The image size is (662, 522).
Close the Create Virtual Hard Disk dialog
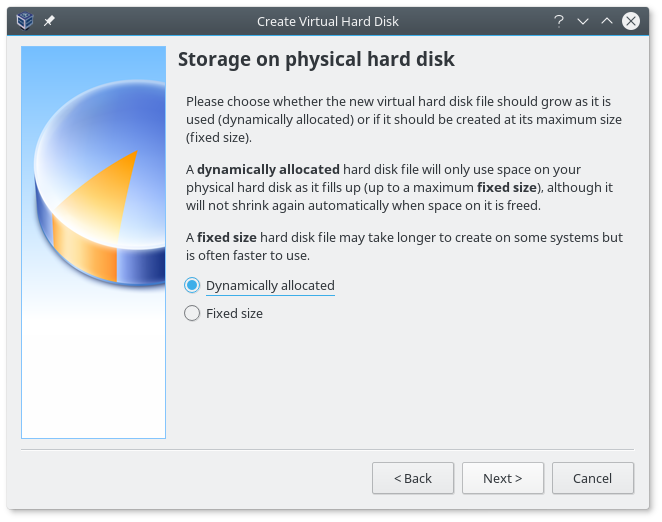click(631, 20)
